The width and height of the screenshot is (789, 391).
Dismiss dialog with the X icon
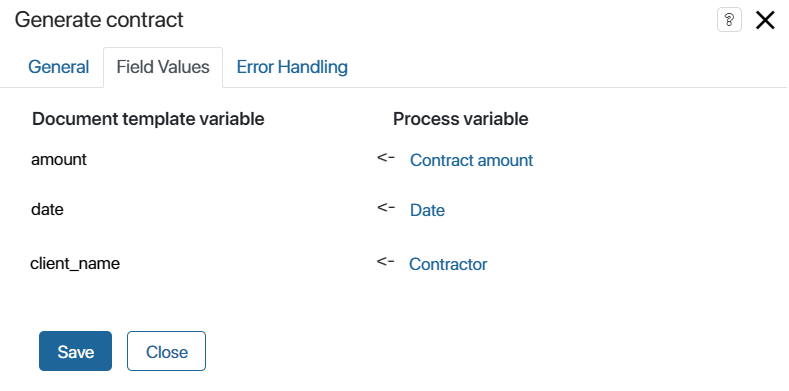pos(765,21)
